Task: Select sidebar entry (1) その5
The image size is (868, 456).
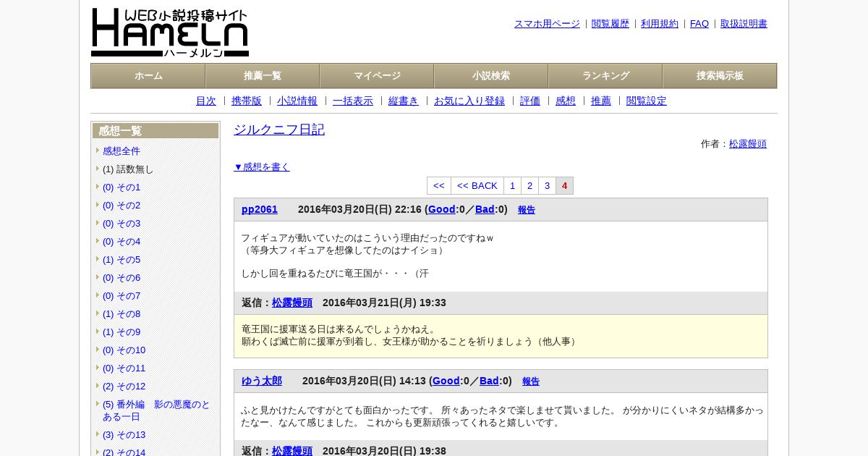Action: coord(122,260)
